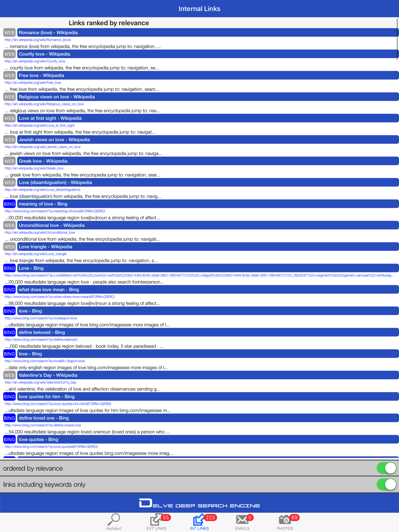The image size is (399, 532).
Task: Open the Unconditional love - Wikipedia title
Action: 208,225
